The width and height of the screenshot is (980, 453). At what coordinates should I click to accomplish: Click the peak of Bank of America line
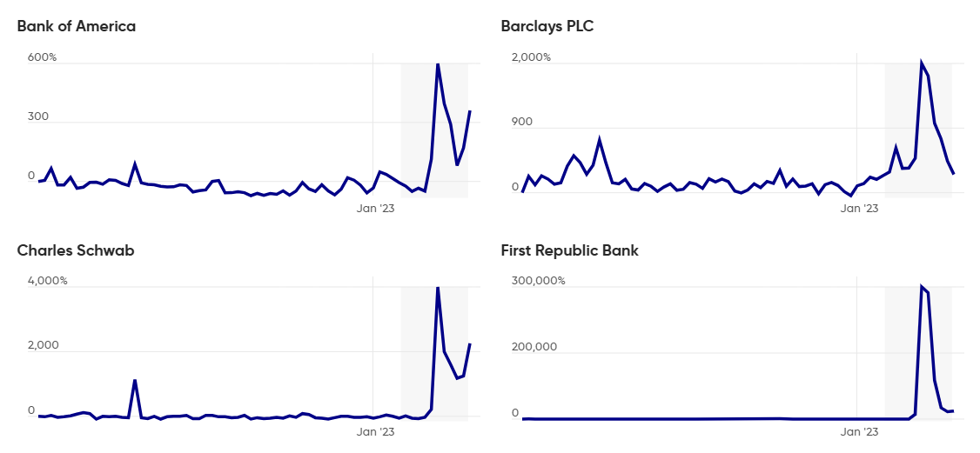coord(437,63)
